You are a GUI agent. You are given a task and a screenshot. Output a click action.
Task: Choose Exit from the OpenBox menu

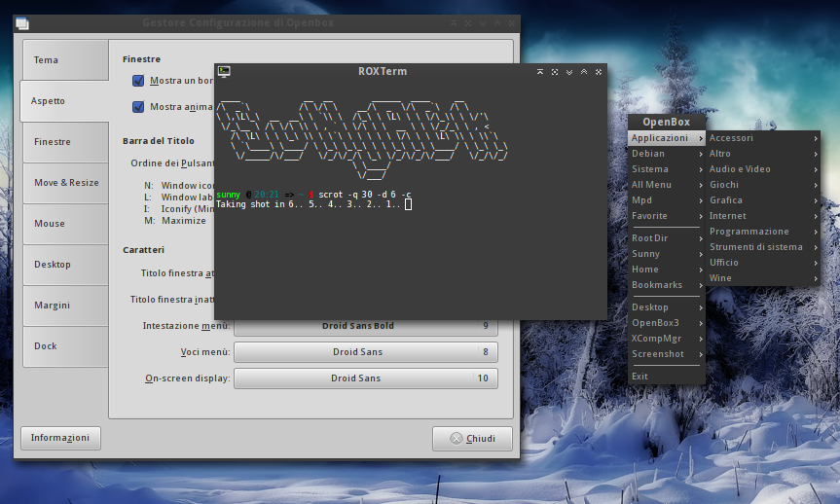coord(667,377)
